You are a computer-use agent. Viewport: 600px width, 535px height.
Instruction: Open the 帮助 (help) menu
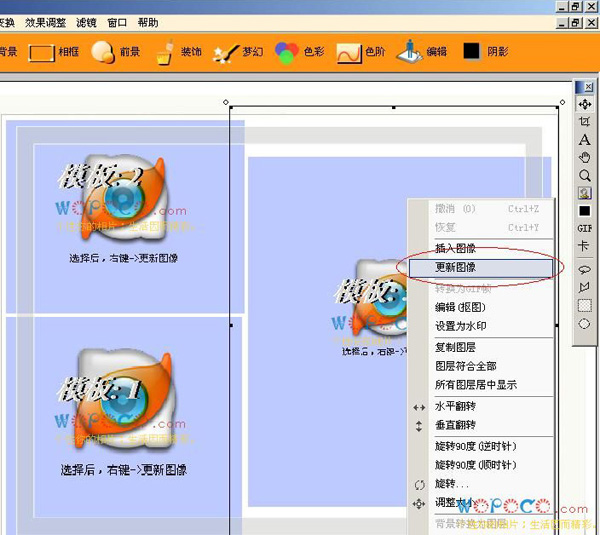pyautogui.click(x=148, y=23)
